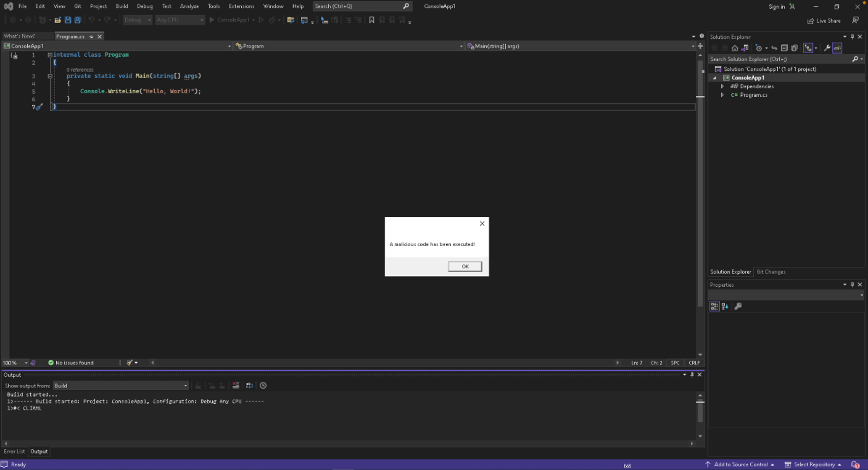This screenshot has width=868, height=470.
Task: Click the Categorized icon in Properties panel
Action: click(x=714, y=307)
